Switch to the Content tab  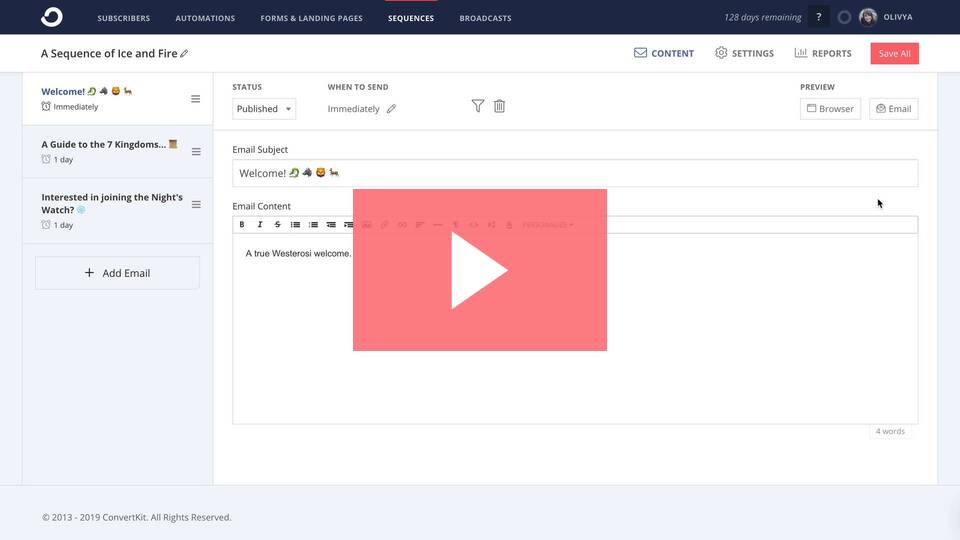click(664, 53)
